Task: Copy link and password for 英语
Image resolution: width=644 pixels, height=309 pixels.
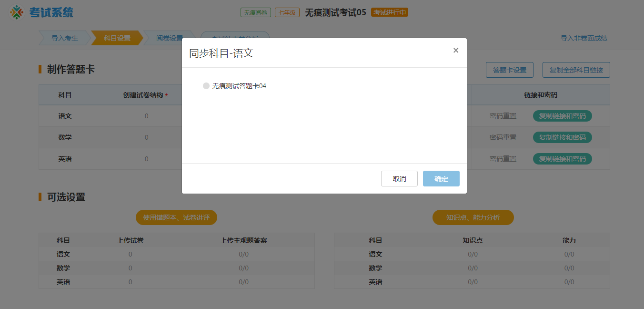Action: coord(562,159)
